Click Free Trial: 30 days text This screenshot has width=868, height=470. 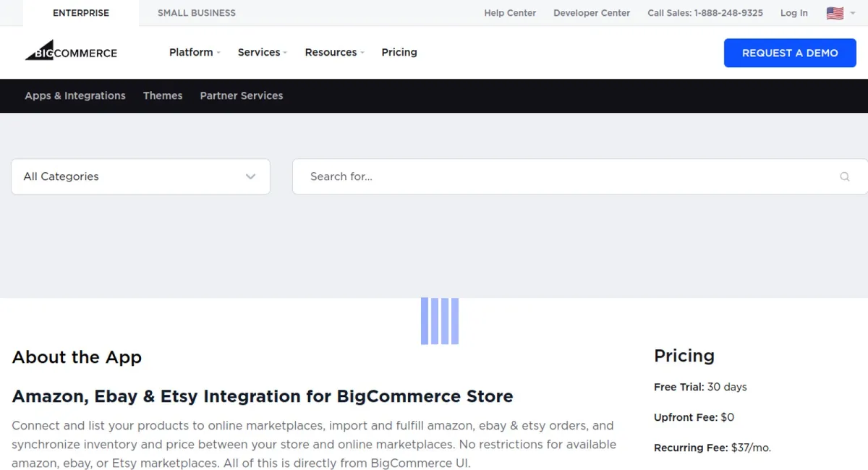tap(700, 387)
